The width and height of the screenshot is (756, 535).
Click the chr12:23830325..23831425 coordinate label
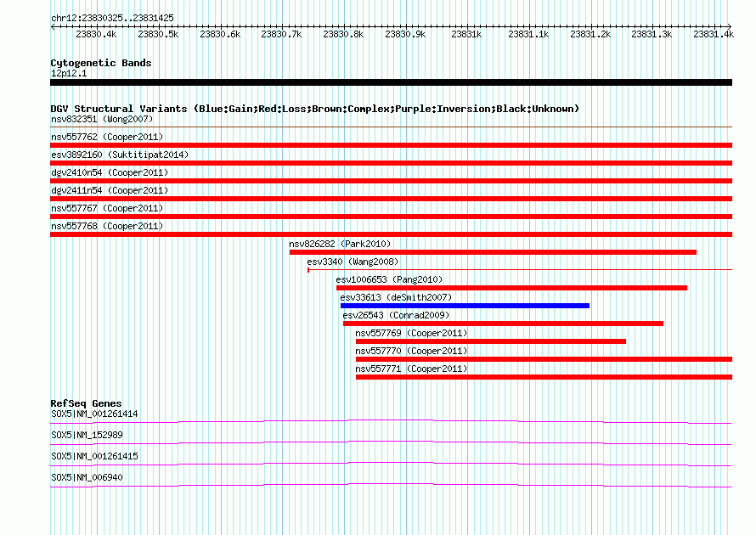[112, 18]
